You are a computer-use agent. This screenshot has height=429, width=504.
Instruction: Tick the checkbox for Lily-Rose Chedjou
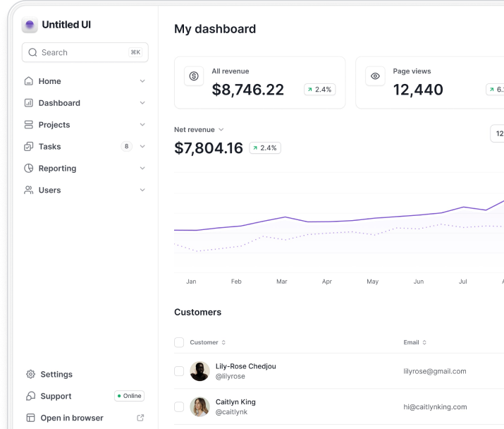click(179, 371)
